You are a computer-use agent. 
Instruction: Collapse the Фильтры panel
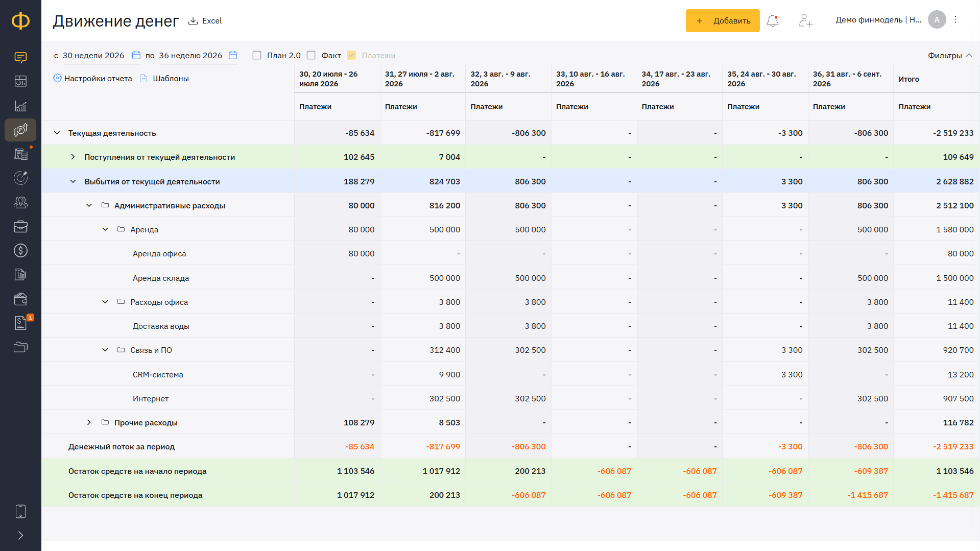950,55
